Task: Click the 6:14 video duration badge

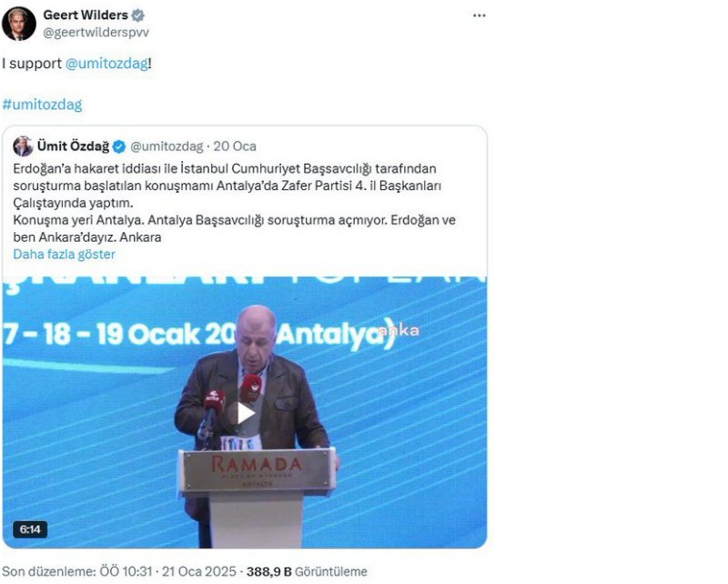Action: [x=30, y=529]
